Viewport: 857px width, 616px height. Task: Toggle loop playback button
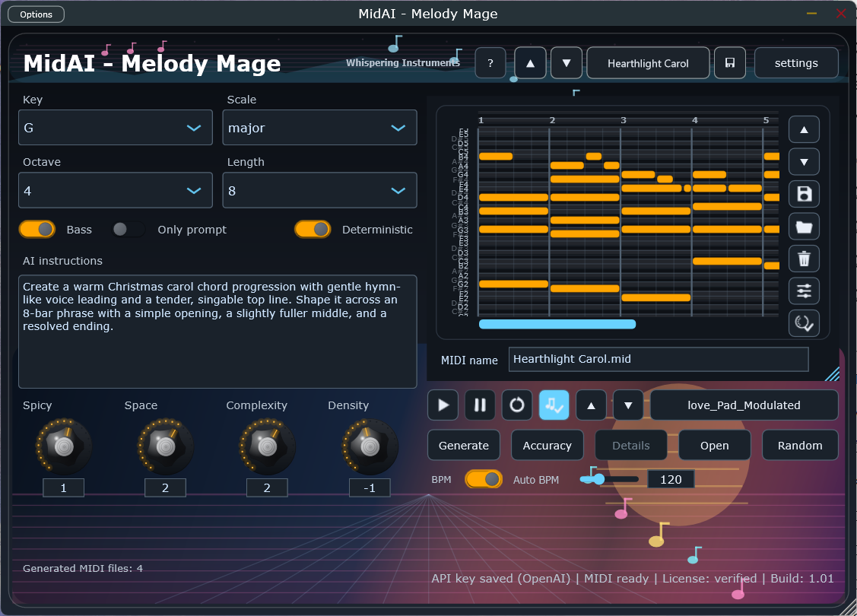[x=517, y=405]
